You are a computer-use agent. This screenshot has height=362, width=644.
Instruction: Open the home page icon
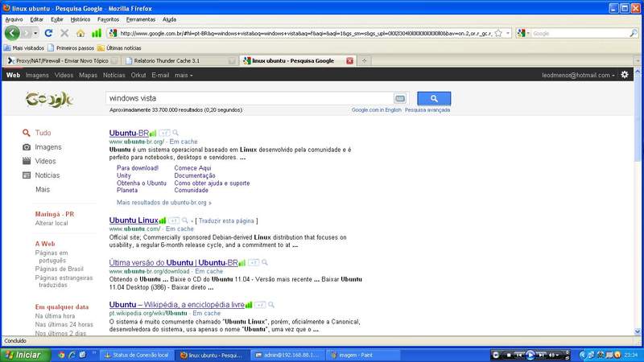coord(80,33)
